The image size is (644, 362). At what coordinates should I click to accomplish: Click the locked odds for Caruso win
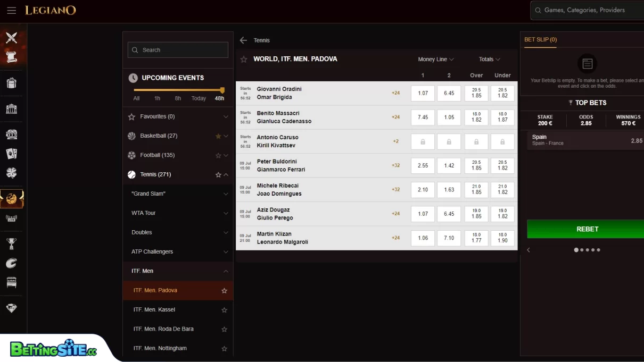click(x=423, y=142)
